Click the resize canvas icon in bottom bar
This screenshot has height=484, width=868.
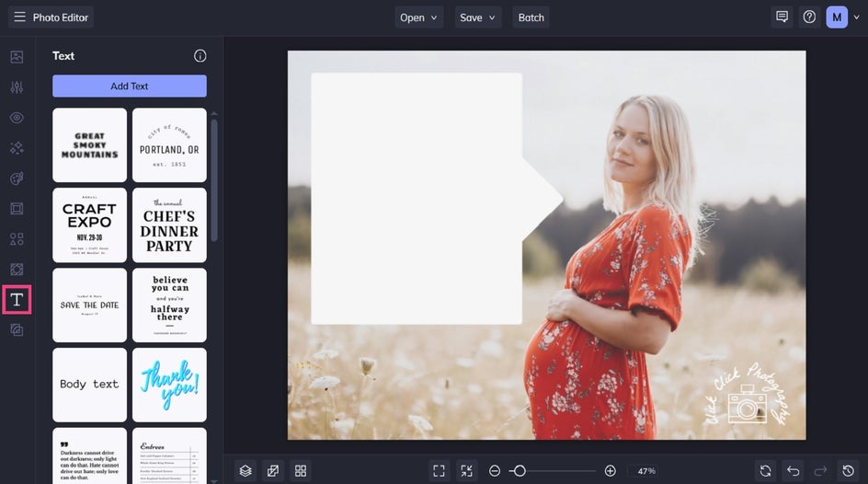(273, 471)
